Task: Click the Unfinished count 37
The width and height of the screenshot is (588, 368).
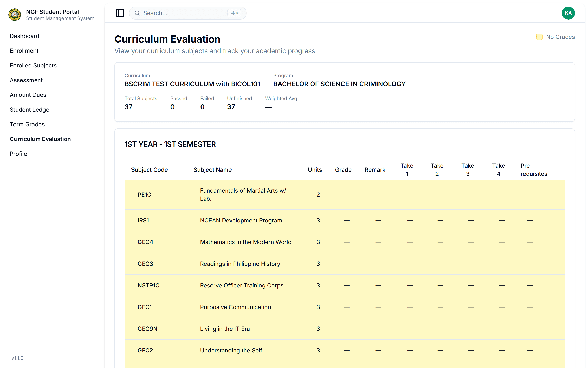Action: click(231, 107)
